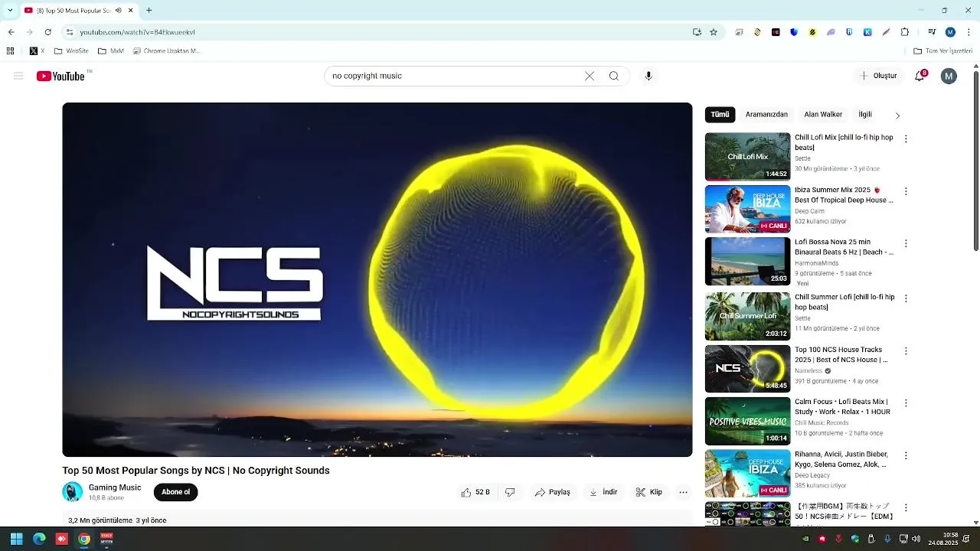Screen dimensions: 980x551
Task: Open Windows Start menu
Action: 16,539
